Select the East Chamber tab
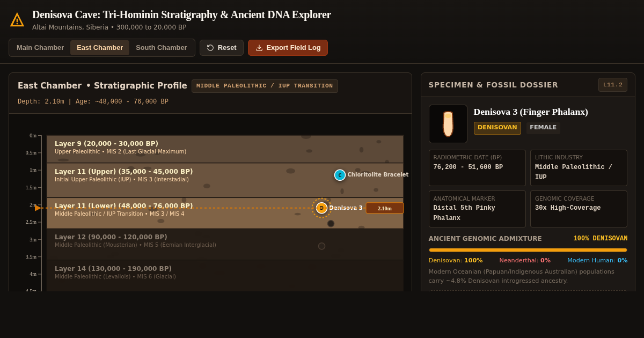Screen dimensions: 644x338 pos(100,48)
